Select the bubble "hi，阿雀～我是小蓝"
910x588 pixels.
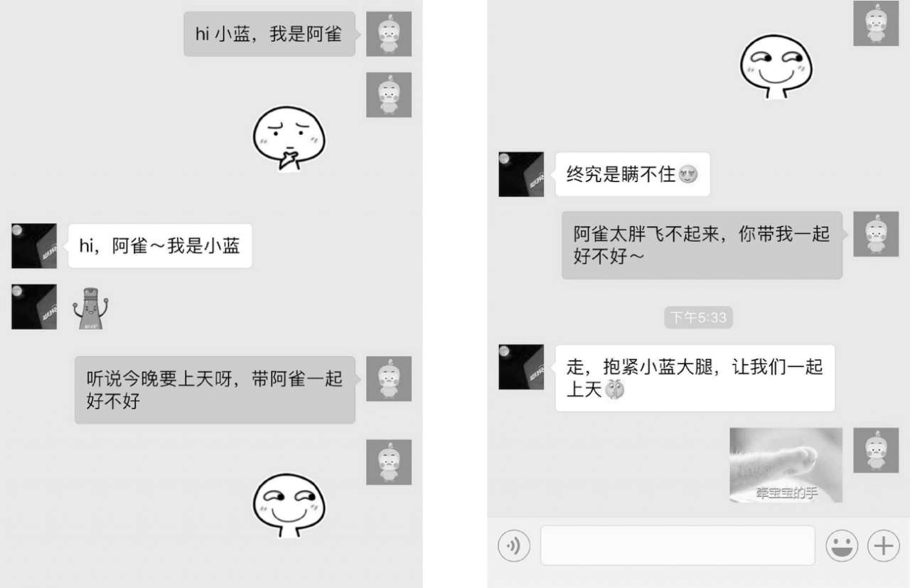click(x=160, y=246)
